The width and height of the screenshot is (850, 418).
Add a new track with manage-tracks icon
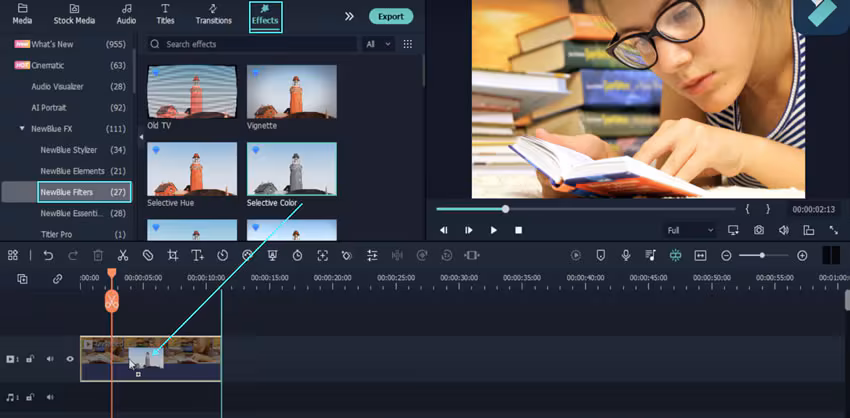pos(22,279)
